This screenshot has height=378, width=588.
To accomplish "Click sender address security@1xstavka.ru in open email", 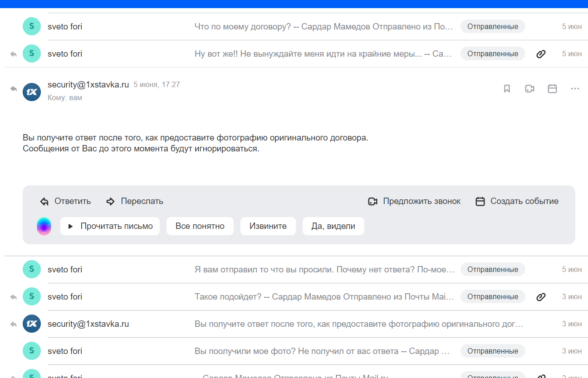I will [x=88, y=85].
